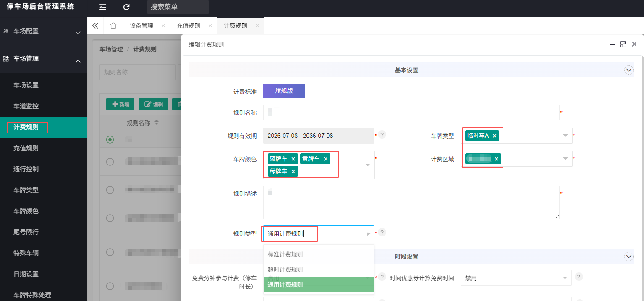Image resolution: width=644 pixels, height=301 pixels.
Task: Select the third row radio button
Action: 110,190
